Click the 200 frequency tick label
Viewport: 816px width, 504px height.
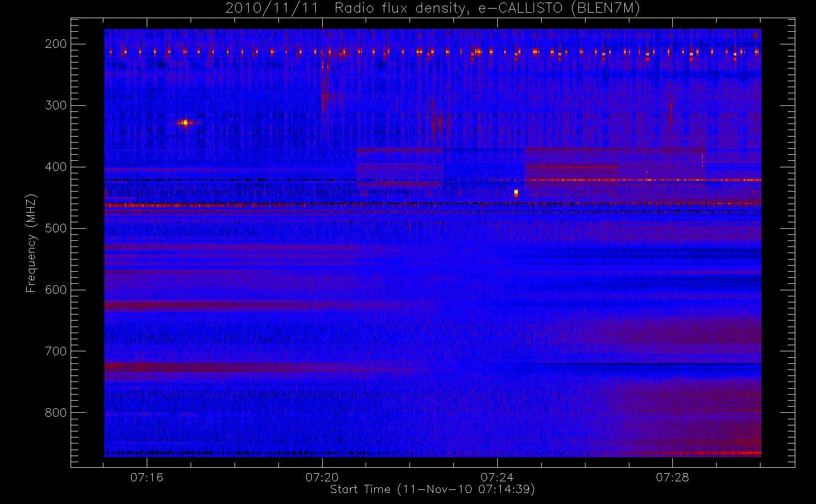click(56, 44)
